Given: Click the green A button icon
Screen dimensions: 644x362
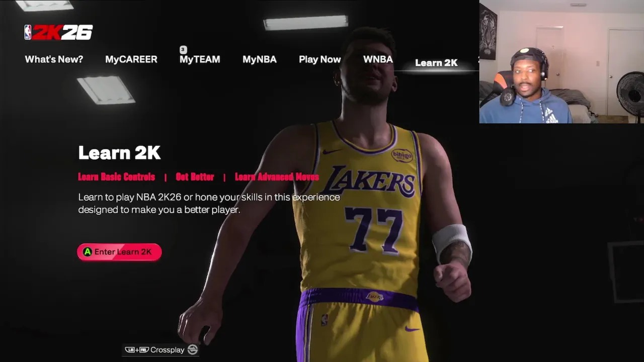Looking at the screenshot, I should (x=88, y=252).
